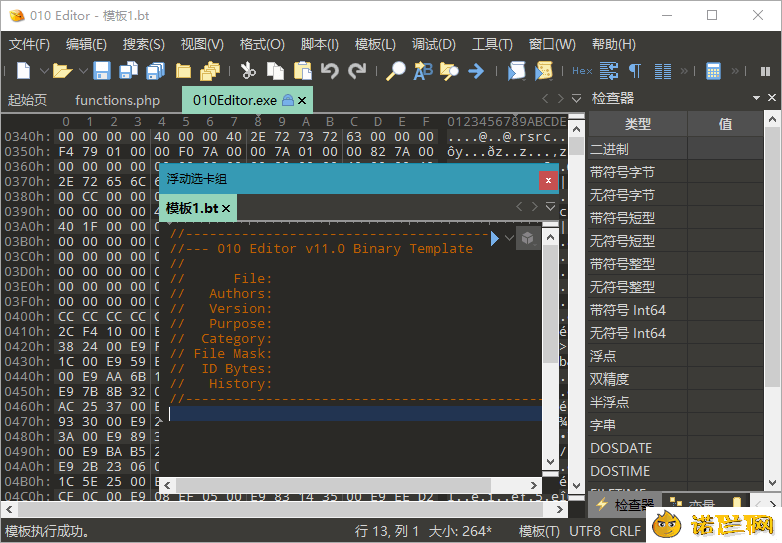The width and height of the screenshot is (782, 543).
Task: Expand the toolbar overflow after column mode
Action: (x=684, y=71)
